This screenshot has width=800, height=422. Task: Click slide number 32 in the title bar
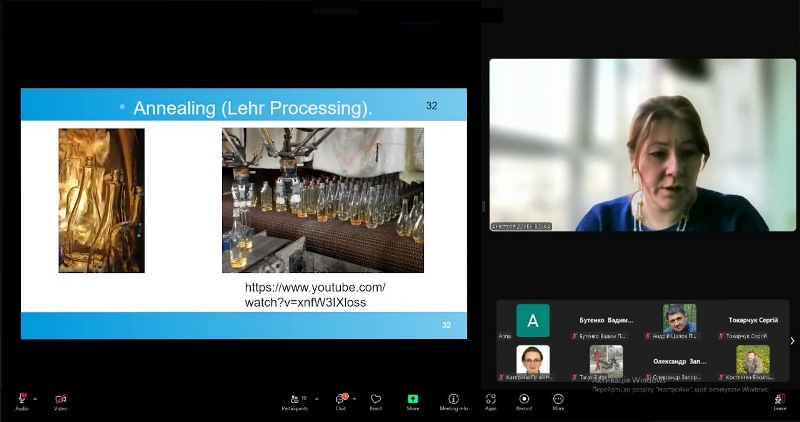click(x=432, y=106)
